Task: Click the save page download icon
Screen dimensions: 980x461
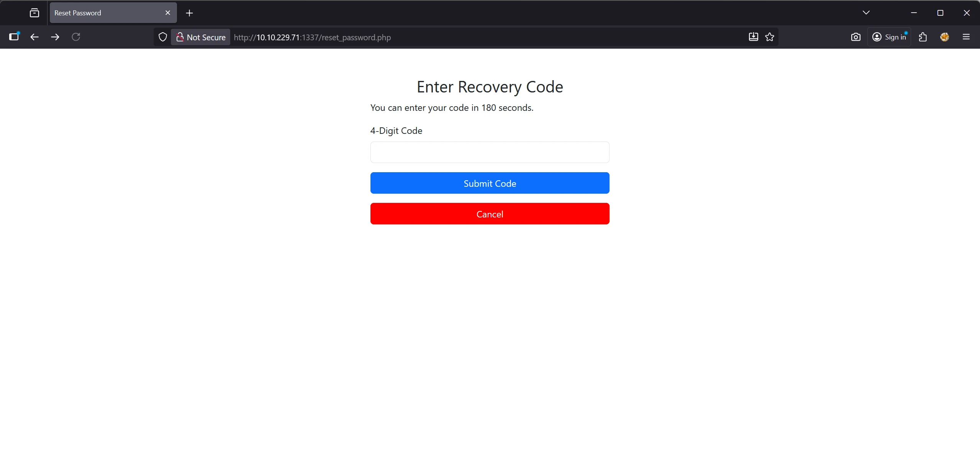Action: coord(753,37)
